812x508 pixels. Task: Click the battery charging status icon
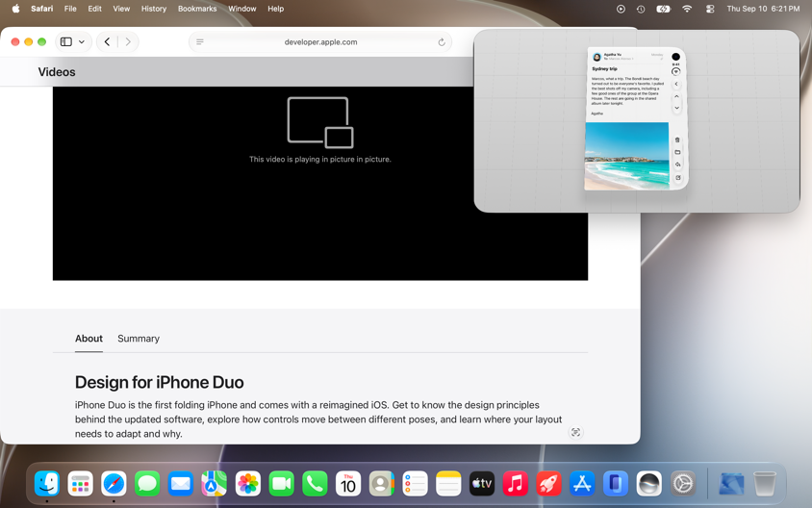pos(664,9)
